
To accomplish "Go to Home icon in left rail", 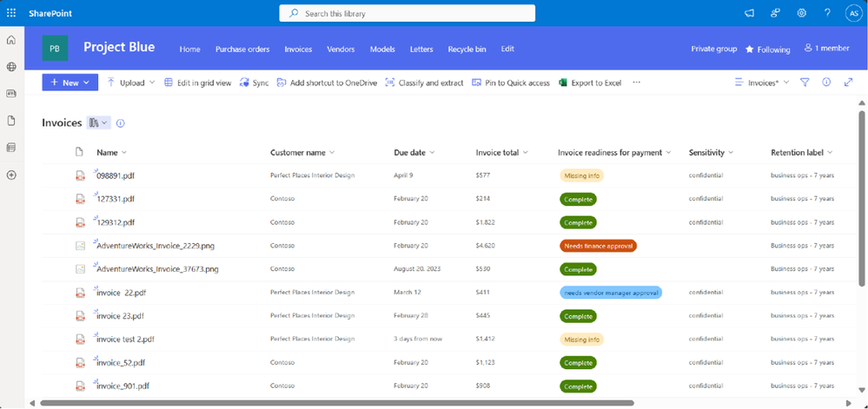I will [x=11, y=40].
